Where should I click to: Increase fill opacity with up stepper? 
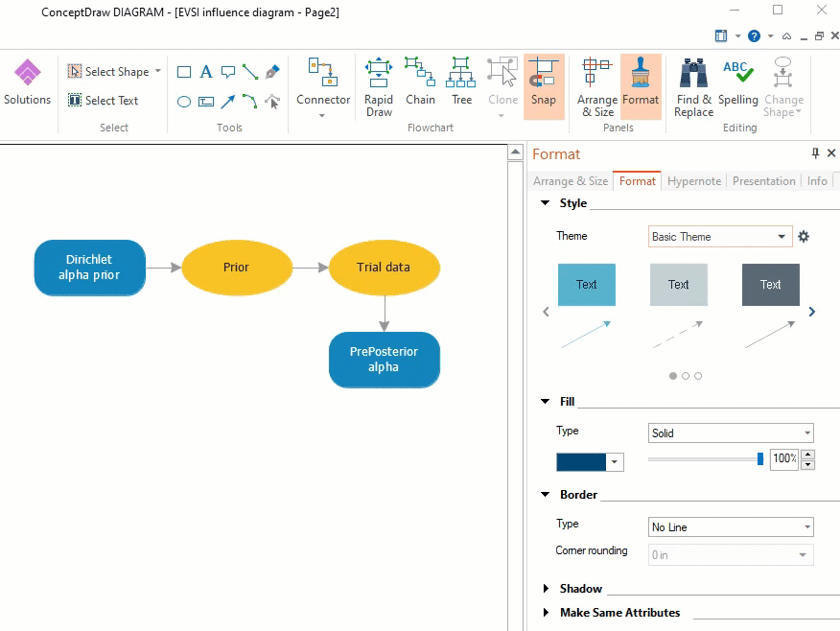click(807, 455)
